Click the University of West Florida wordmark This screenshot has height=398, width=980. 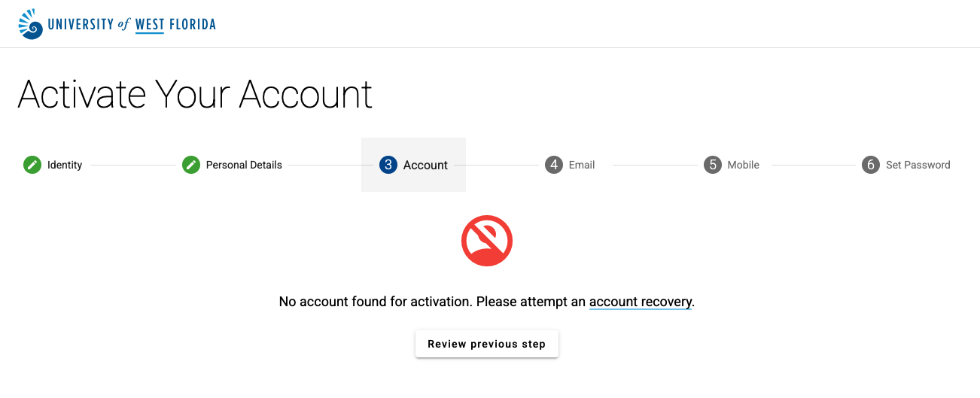click(x=132, y=25)
